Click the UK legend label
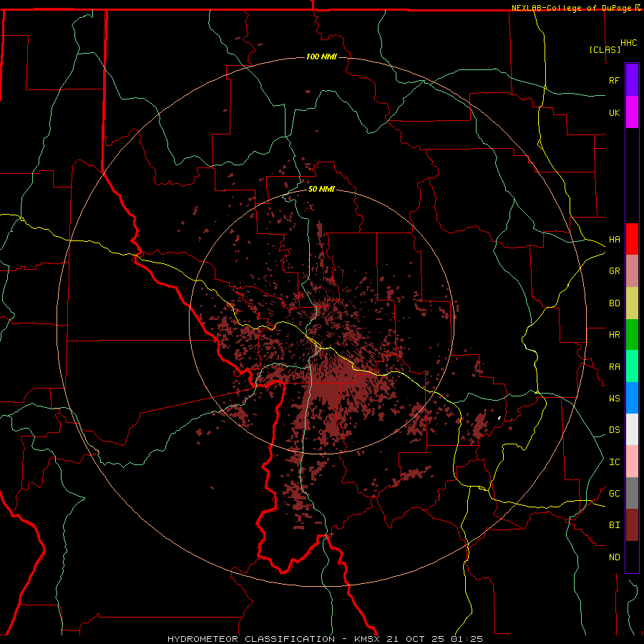 pyautogui.click(x=614, y=112)
